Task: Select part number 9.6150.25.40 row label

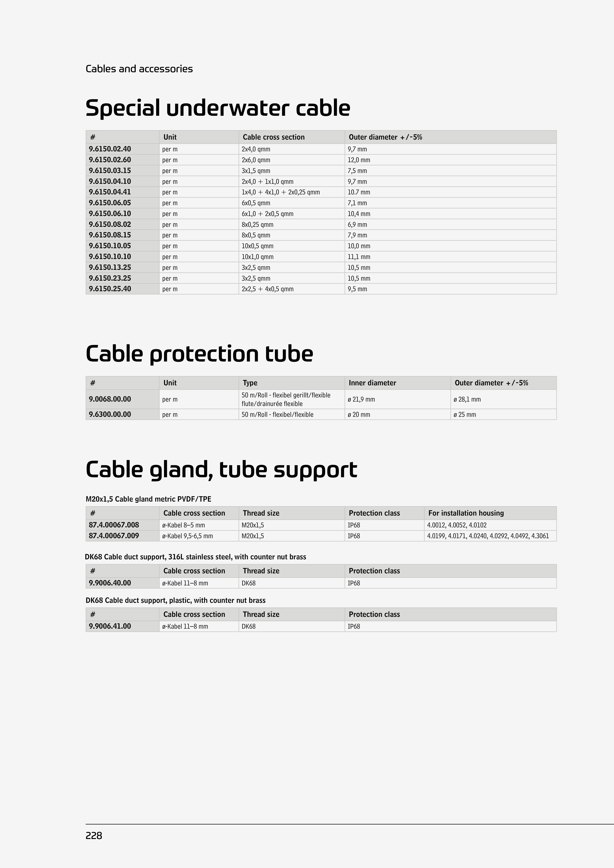Action: pyautogui.click(x=110, y=289)
